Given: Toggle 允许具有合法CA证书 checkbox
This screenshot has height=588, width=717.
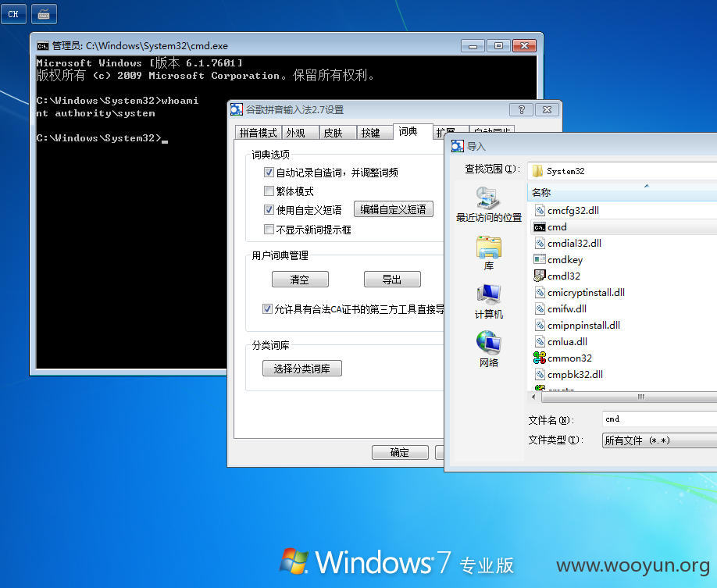Looking at the screenshot, I should pos(267,309).
